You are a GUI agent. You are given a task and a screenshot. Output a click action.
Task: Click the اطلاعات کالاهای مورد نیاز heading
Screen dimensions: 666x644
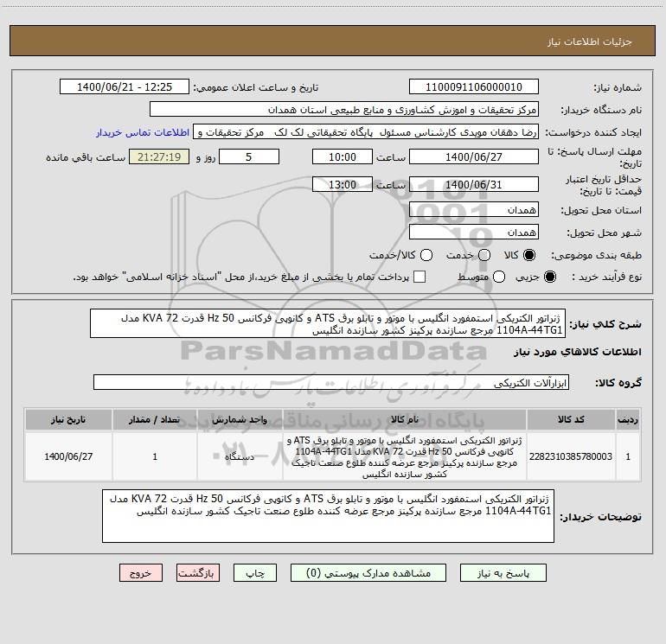click(578, 352)
